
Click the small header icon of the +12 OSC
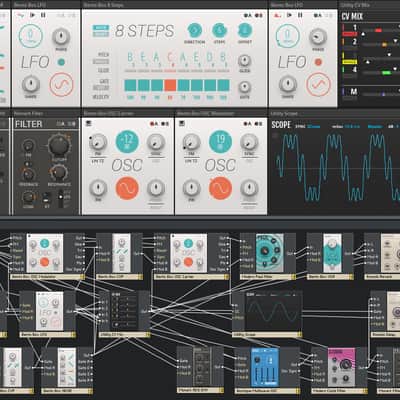(x=88, y=124)
